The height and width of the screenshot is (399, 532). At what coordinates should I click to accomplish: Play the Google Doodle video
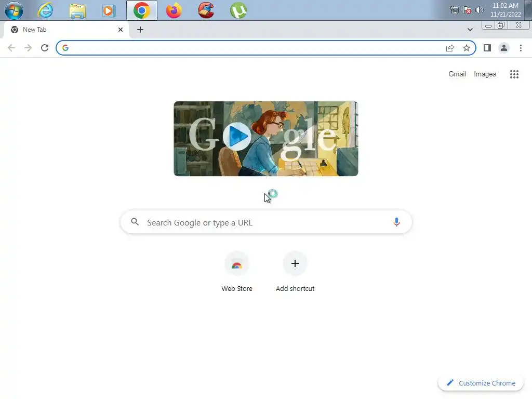237,137
